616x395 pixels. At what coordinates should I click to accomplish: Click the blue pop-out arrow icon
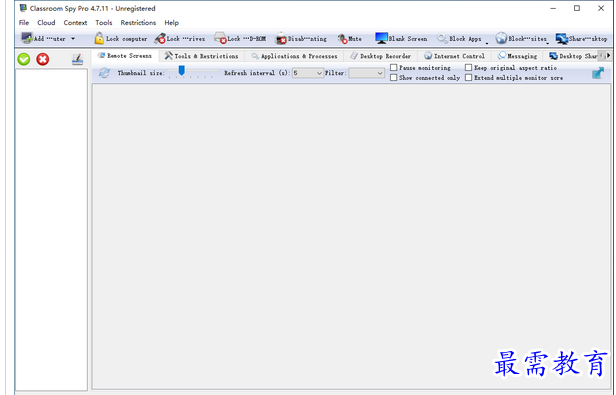click(x=598, y=73)
